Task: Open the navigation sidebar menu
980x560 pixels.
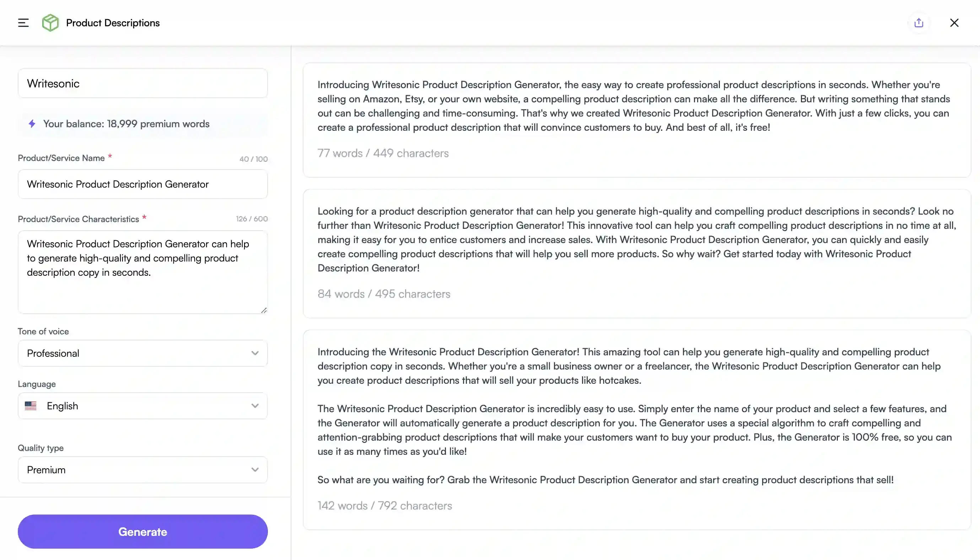Action: pyautogui.click(x=23, y=22)
